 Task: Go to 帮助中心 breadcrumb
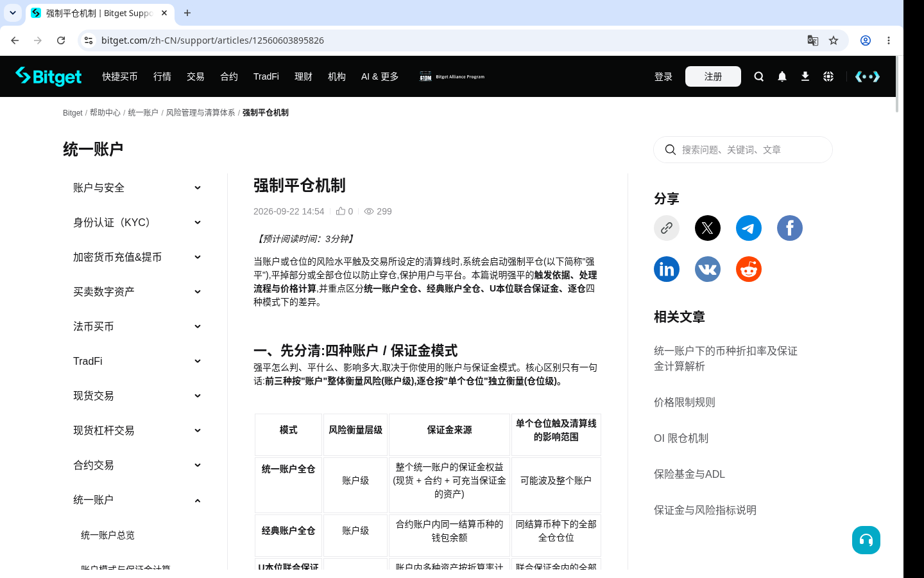tap(105, 112)
